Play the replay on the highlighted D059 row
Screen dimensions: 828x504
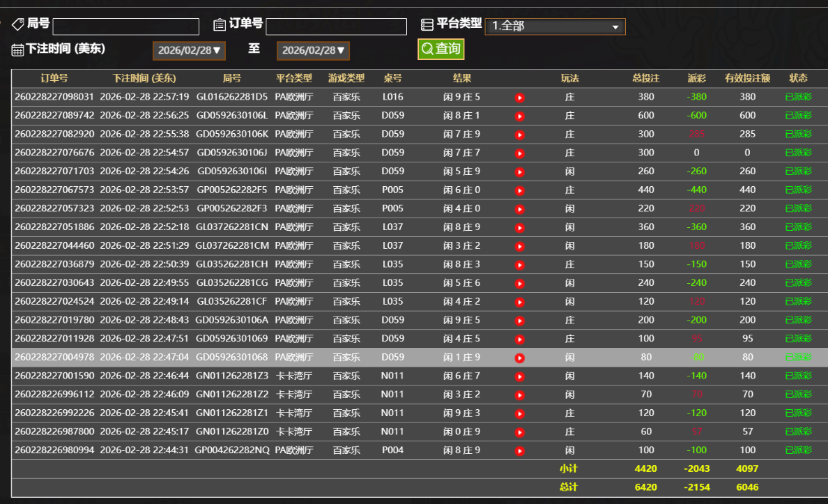[520, 357]
